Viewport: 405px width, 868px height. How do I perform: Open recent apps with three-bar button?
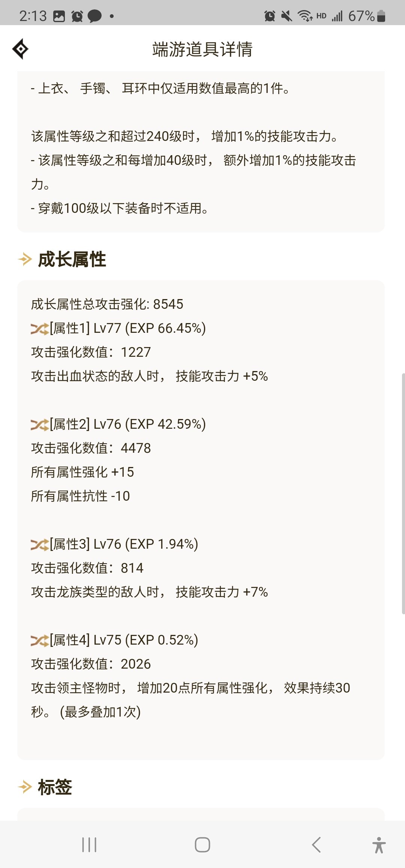pyautogui.click(x=89, y=845)
